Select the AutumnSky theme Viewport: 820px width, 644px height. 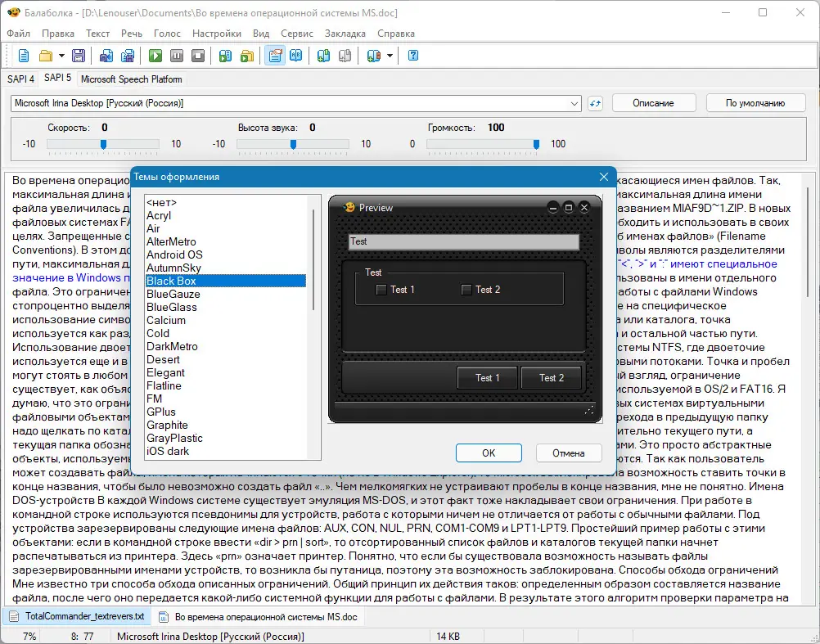pos(225,268)
